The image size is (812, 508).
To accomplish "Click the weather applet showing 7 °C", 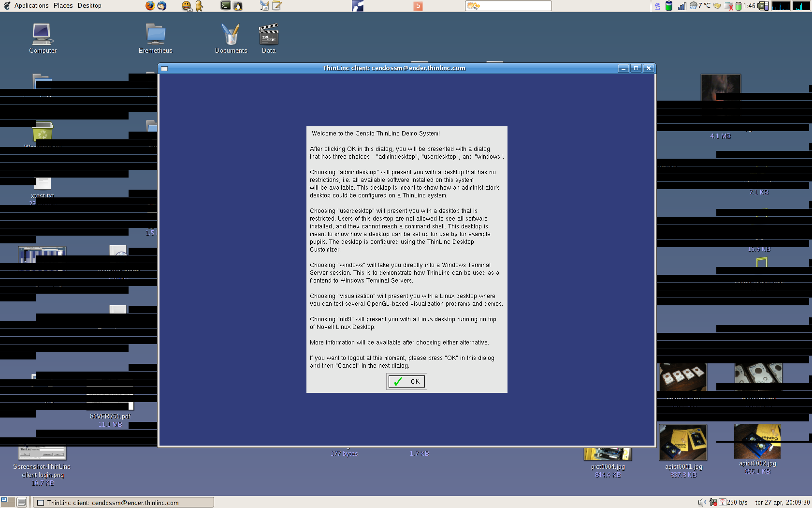I will click(x=700, y=6).
